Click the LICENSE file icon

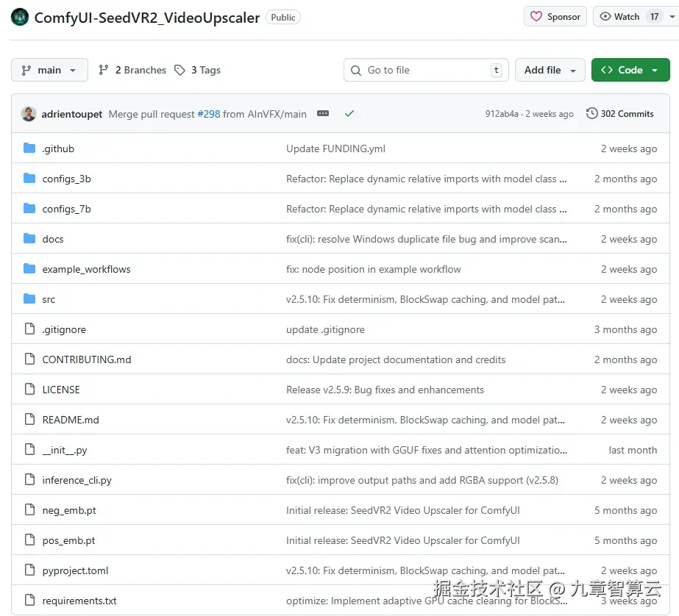tap(29, 390)
